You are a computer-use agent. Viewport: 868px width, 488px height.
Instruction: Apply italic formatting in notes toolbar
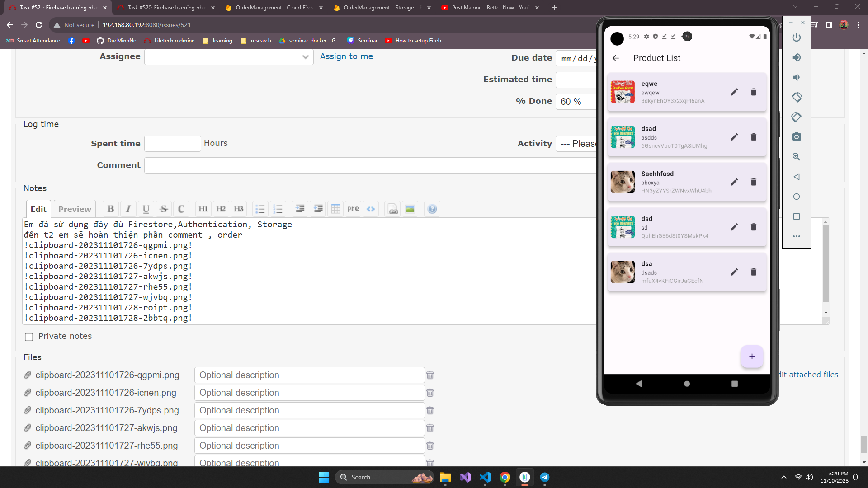[x=128, y=209]
